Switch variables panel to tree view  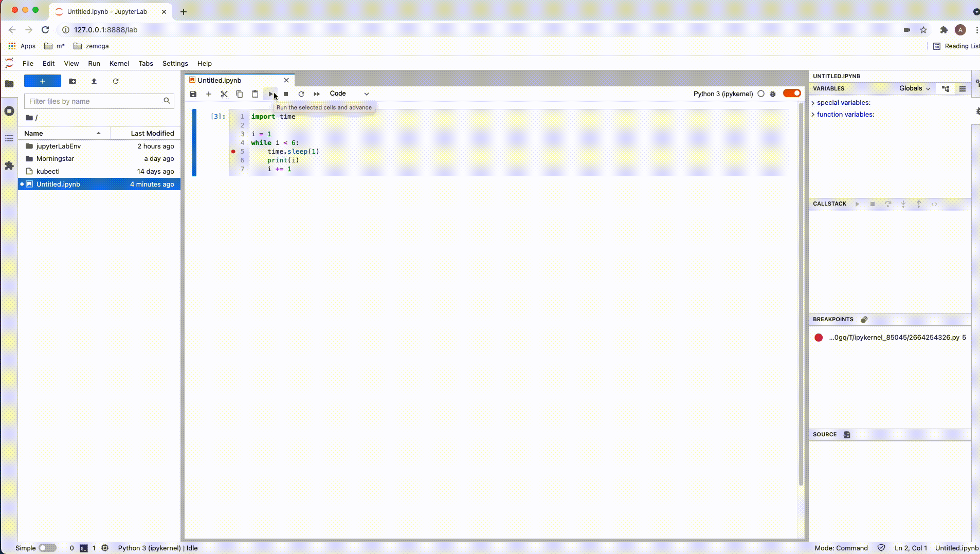(x=946, y=88)
